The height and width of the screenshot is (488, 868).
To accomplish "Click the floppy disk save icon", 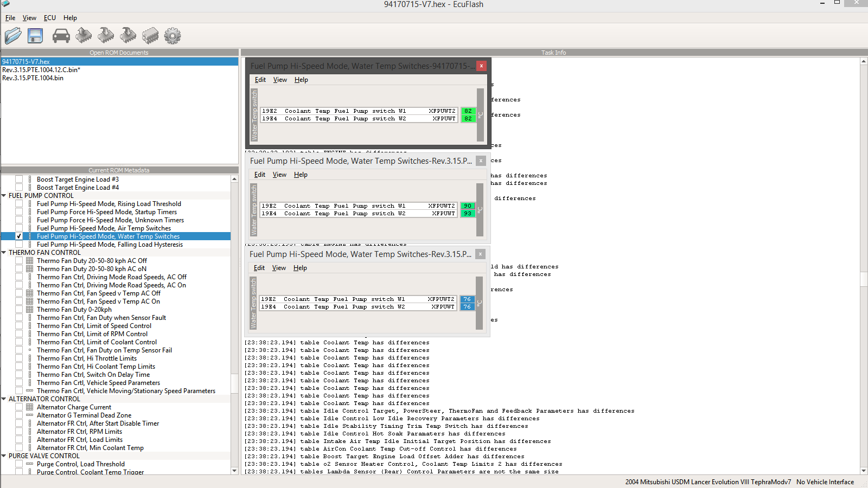I will [35, 36].
